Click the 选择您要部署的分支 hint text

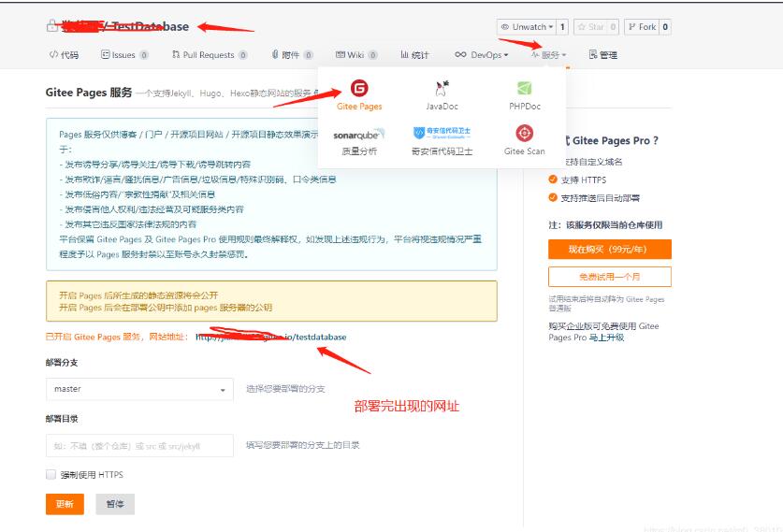pos(285,389)
